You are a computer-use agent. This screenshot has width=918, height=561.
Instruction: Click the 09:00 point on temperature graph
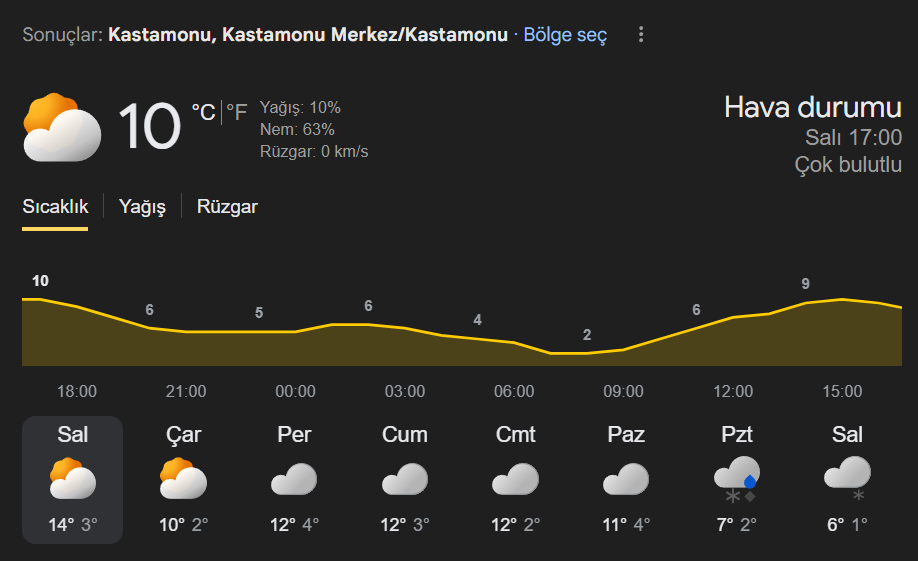pyautogui.click(x=623, y=350)
